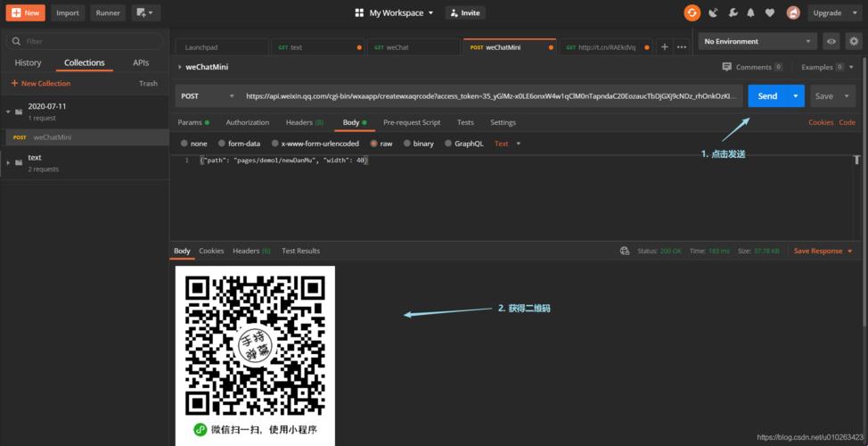868x446 pixels.
Task: Open the Comments panel
Action: 752,67
